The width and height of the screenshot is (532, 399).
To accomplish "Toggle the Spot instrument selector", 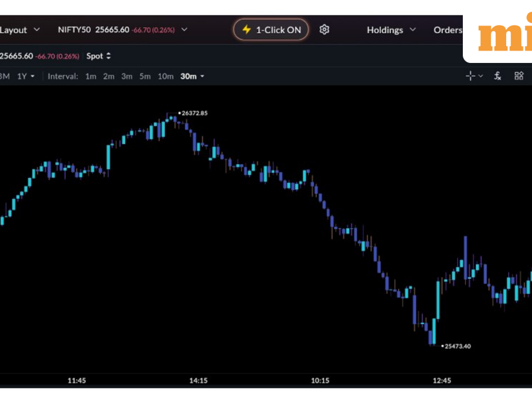I will pyautogui.click(x=98, y=56).
